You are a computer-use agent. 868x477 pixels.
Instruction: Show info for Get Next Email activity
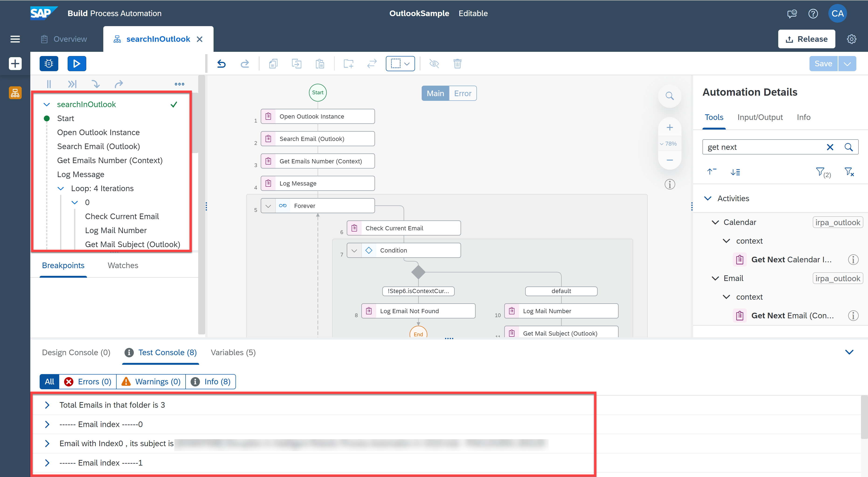coord(853,316)
